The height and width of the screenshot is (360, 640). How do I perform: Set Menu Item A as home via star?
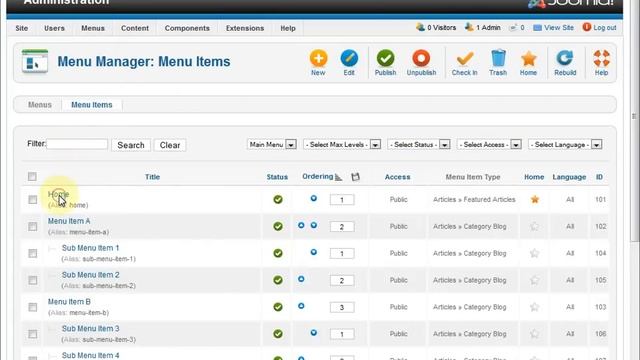click(535, 227)
